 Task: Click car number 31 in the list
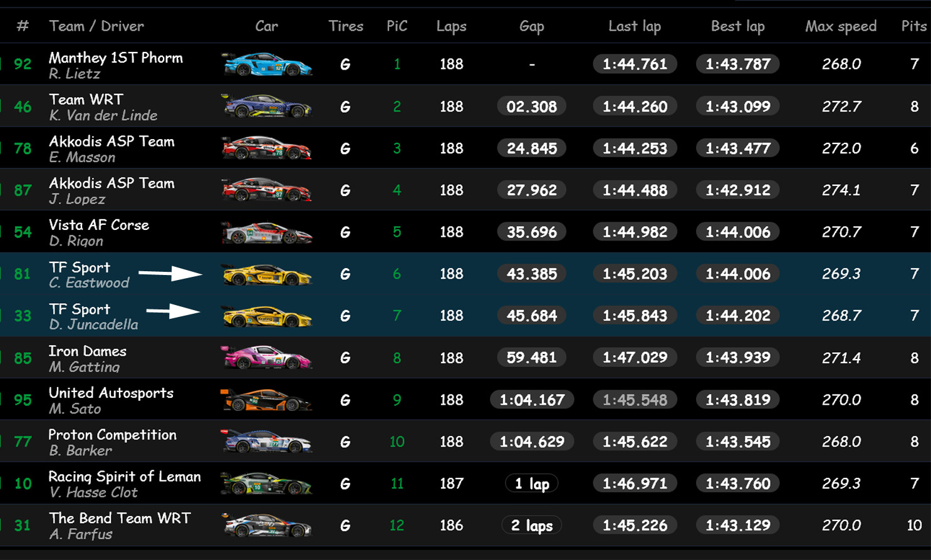pyautogui.click(x=23, y=526)
